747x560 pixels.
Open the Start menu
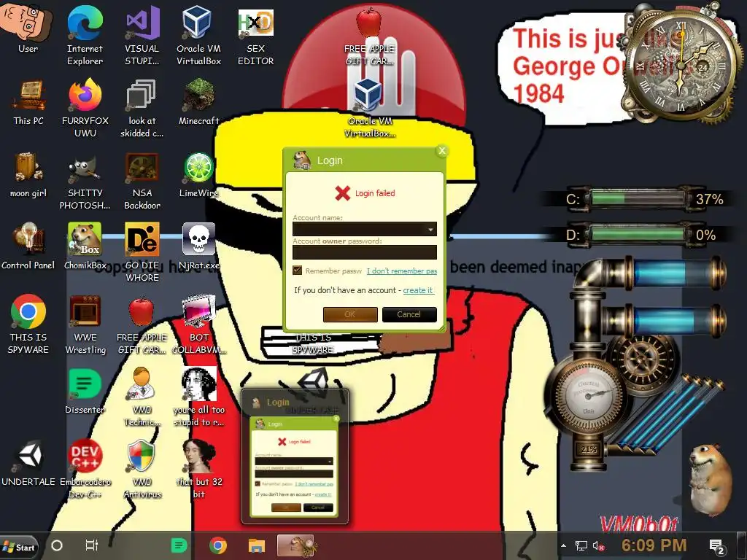click(19, 547)
